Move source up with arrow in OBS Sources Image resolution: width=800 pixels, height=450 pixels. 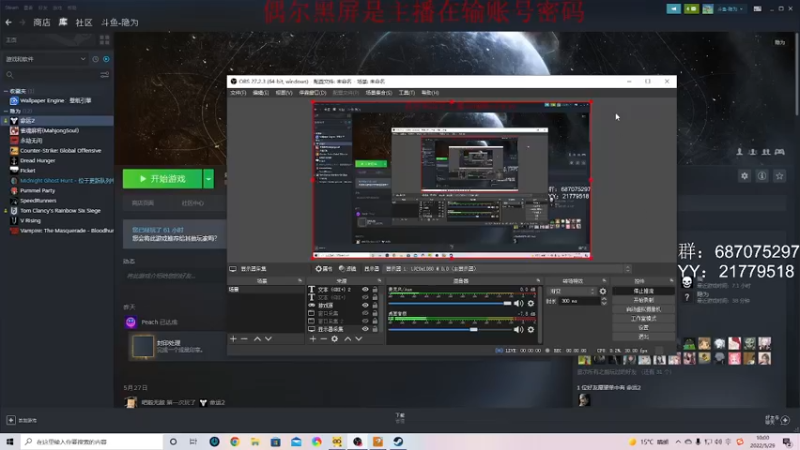(x=347, y=339)
